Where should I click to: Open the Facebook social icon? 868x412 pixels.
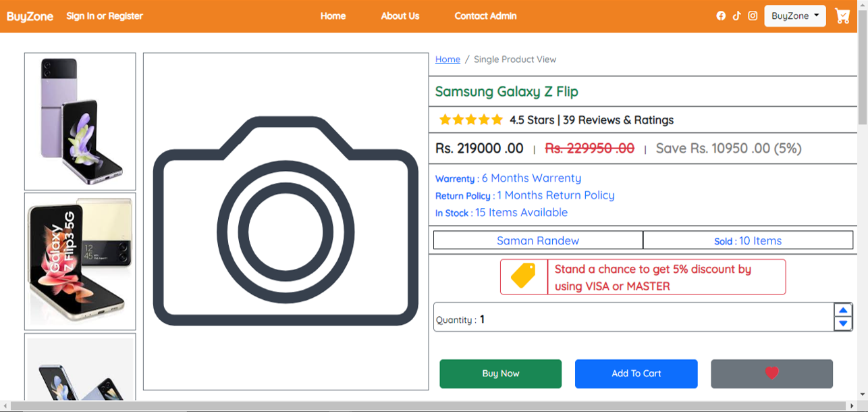click(721, 16)
